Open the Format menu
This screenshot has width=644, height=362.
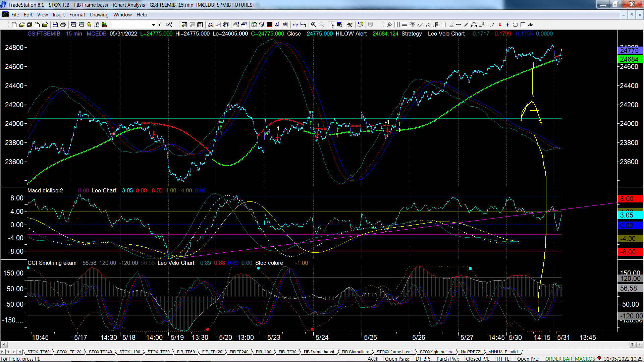77,15
